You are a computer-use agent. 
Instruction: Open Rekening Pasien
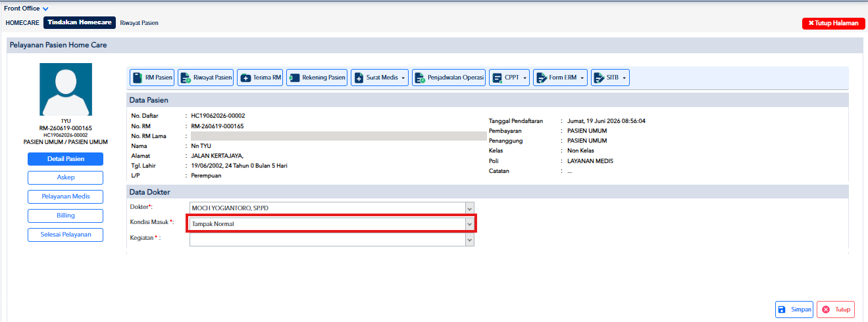[317, 78]
